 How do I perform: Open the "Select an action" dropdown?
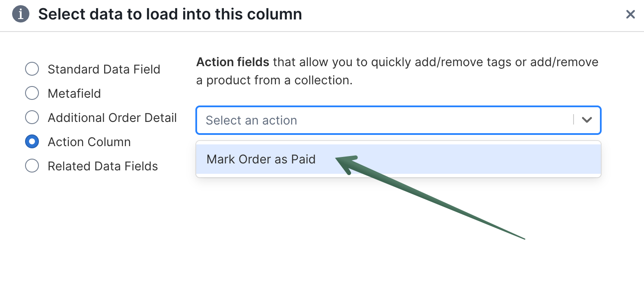389,120
